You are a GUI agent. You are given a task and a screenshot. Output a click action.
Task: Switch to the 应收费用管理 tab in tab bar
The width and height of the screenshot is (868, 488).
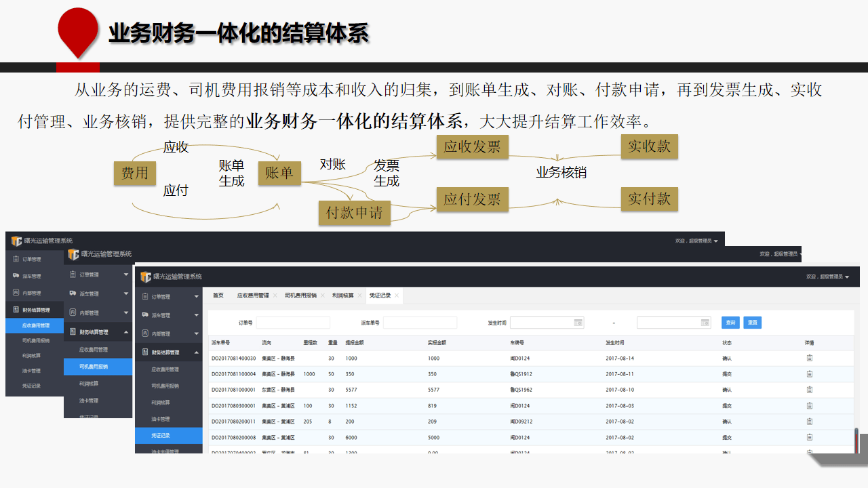click(x=253, y=296)
